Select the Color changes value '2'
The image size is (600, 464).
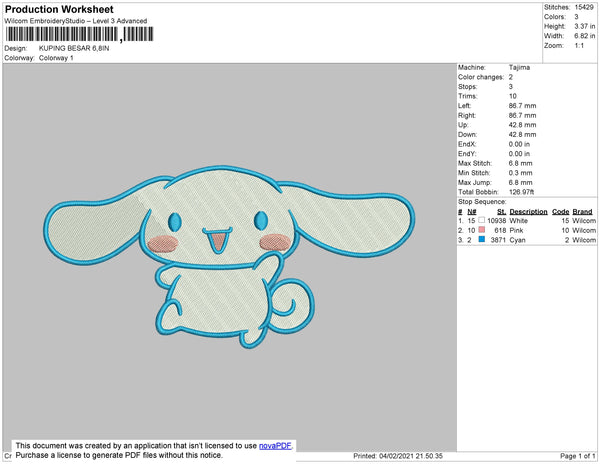point(510,77)
